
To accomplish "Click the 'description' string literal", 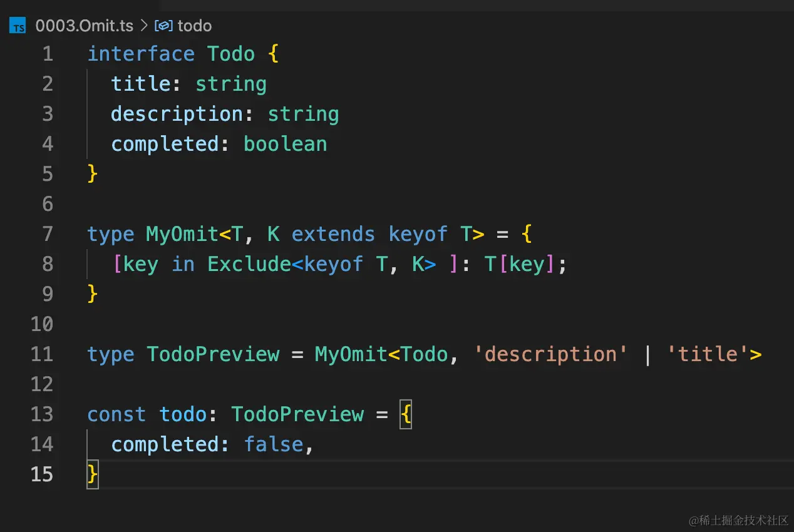I will 550,354.
